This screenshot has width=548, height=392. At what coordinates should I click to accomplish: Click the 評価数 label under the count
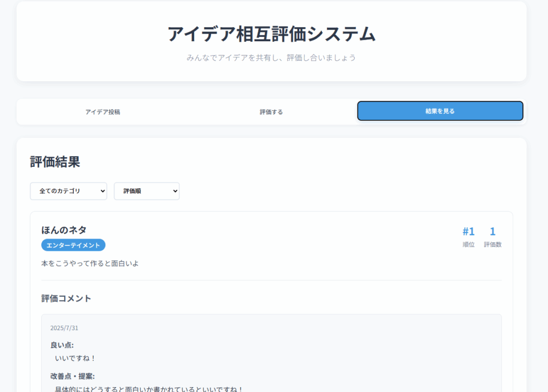[x=492, y=244]
